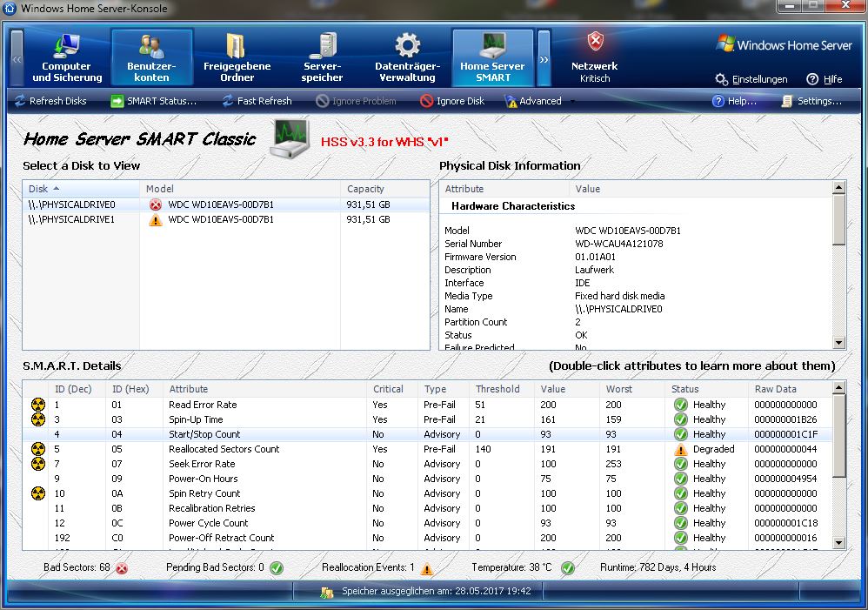Click the Healthy check icon on Power Cycle Count

click(x=681, y=523)
